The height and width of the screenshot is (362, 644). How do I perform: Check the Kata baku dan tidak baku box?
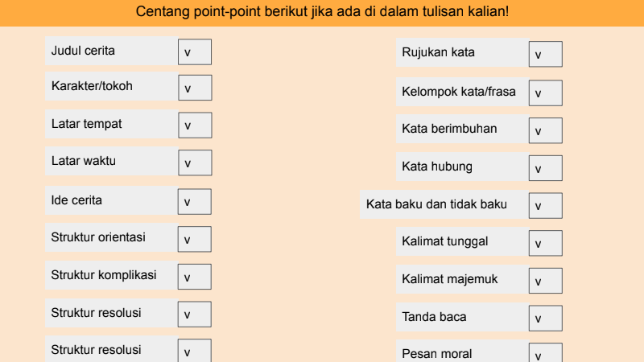pyautogui.click(x=545, y=206)
